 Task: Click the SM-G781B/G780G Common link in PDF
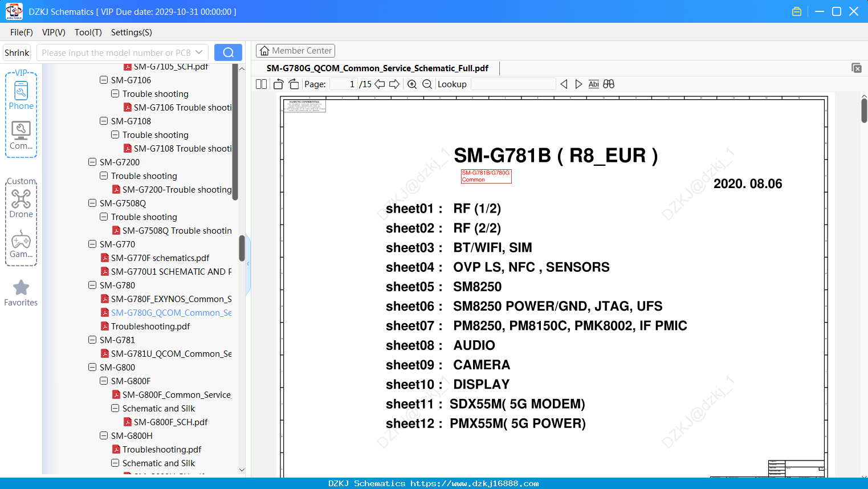(x=486, y=176)
